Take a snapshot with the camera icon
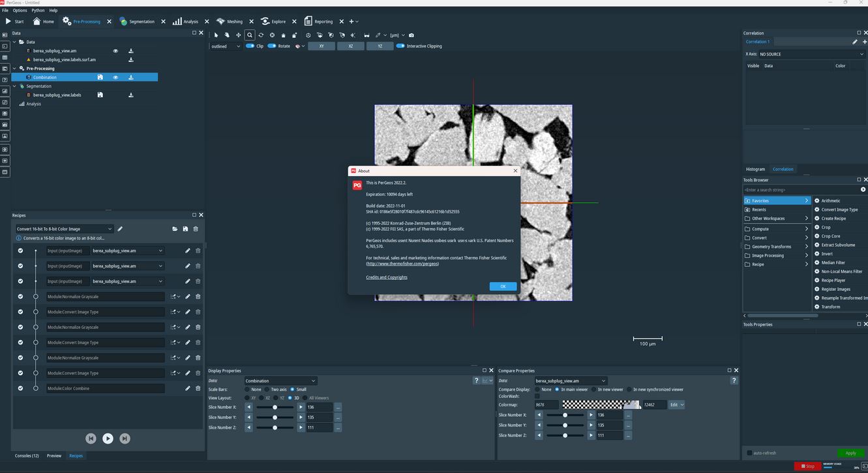 click(x=411, y=35)
